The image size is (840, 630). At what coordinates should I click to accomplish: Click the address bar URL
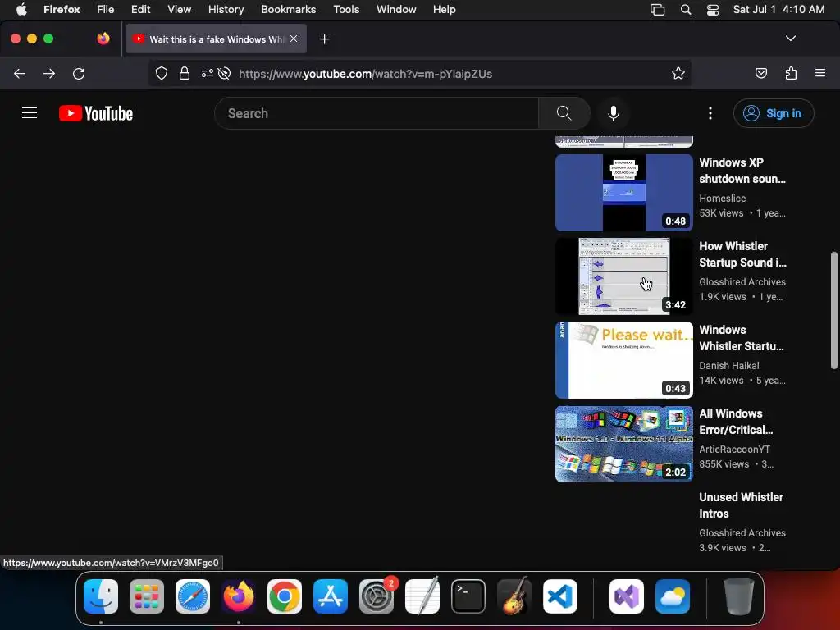coord(365,74)
